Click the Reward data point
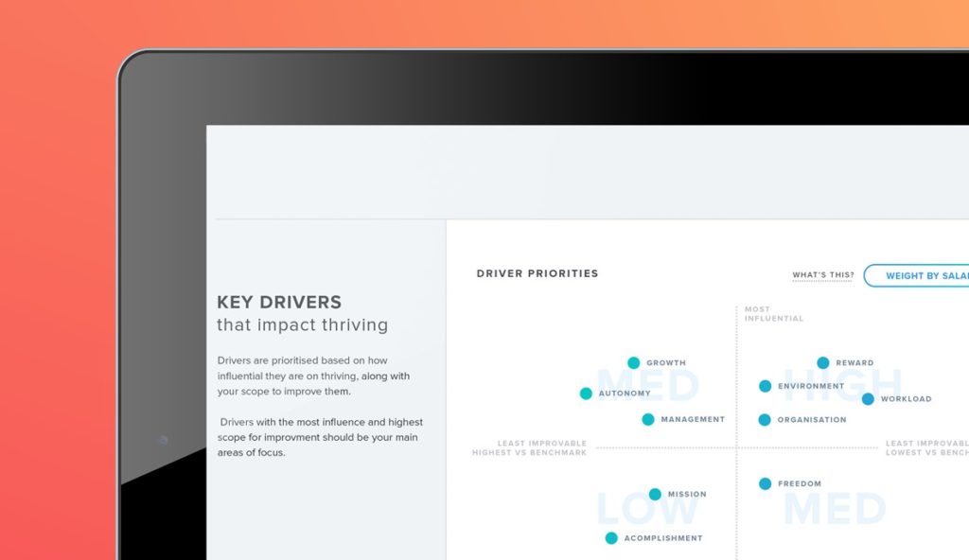The height and width of the screenshot is (560, 969). [x=823, y=363]
